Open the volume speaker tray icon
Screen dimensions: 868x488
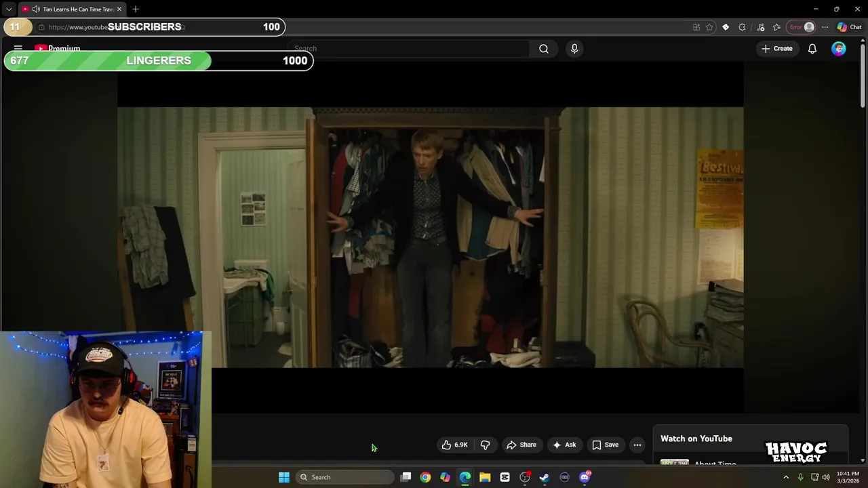[826, 477]
